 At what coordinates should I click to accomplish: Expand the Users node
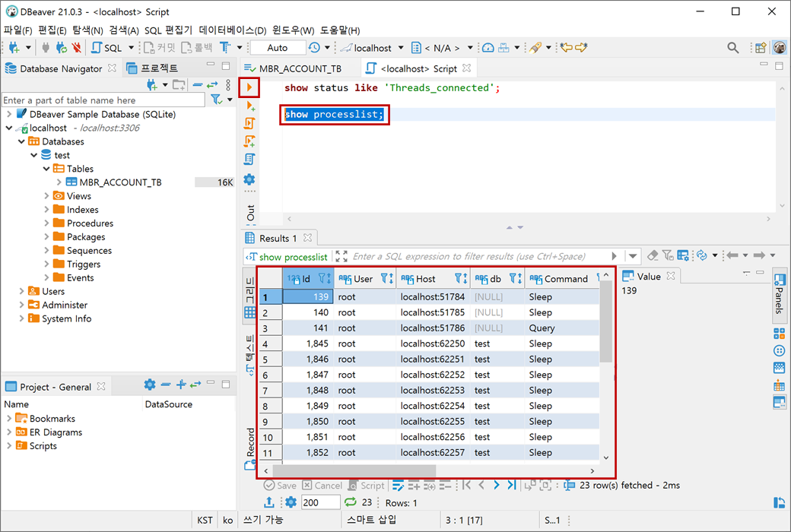pyautogui.click(x=21, y=291)
